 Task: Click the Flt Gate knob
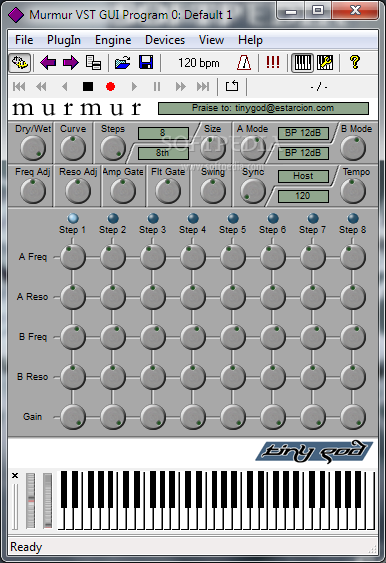(168, 191)
